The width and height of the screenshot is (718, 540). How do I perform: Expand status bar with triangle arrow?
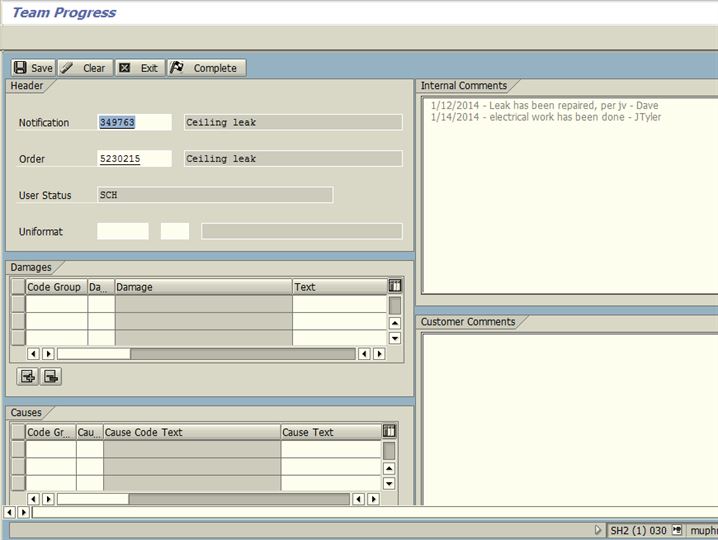[x=599, y=530]
